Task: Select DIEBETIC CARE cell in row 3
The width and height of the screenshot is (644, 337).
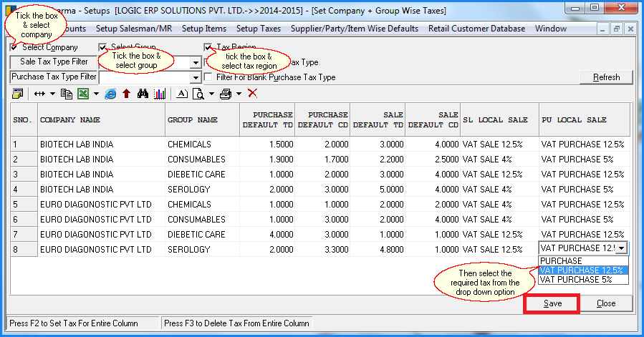Action: tap(202, 175)
